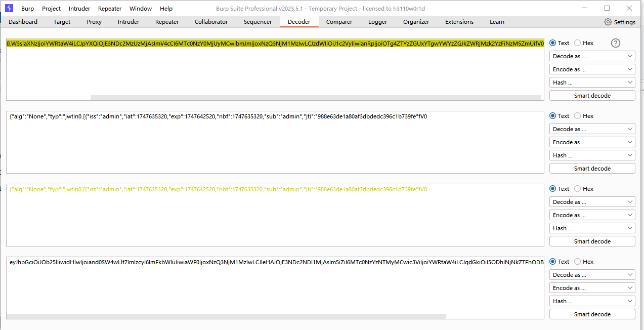Open 'Hash' dropdown in third panel
Screen dimensions: 644x330
pos(592,228)
